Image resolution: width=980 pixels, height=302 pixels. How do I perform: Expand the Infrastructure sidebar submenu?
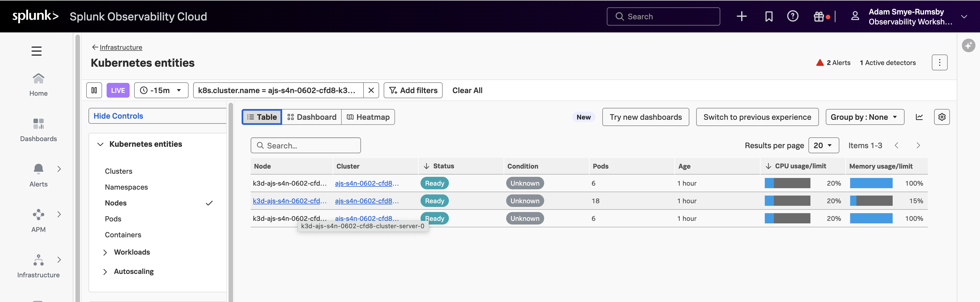(x=59, y=259)
